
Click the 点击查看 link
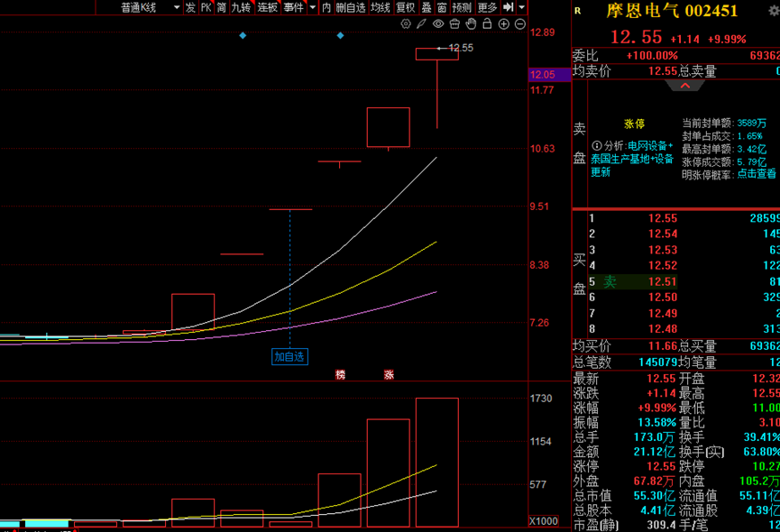point(757,174)
